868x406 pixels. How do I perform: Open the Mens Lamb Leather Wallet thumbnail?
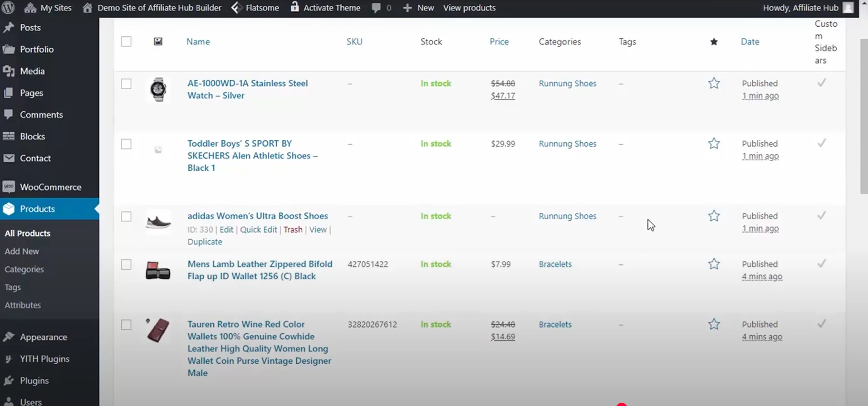click(x=158, y=271)
